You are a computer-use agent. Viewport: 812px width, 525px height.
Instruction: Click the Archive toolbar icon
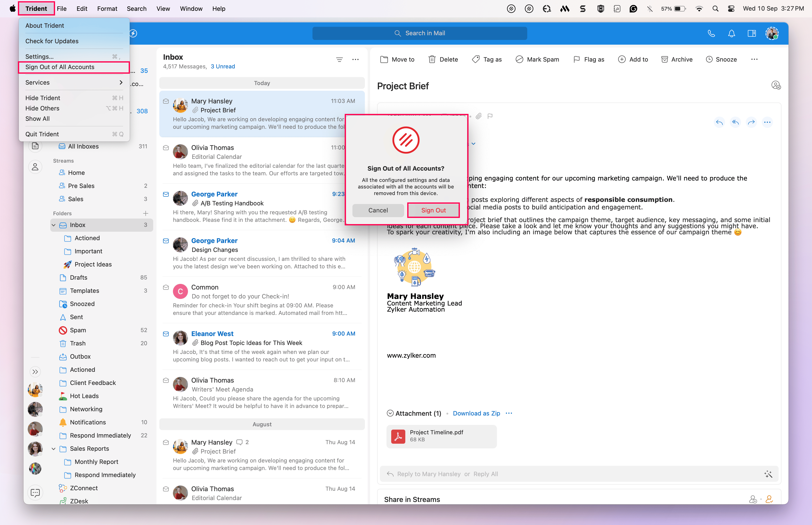pyautogui.click(x=664, y=59)
